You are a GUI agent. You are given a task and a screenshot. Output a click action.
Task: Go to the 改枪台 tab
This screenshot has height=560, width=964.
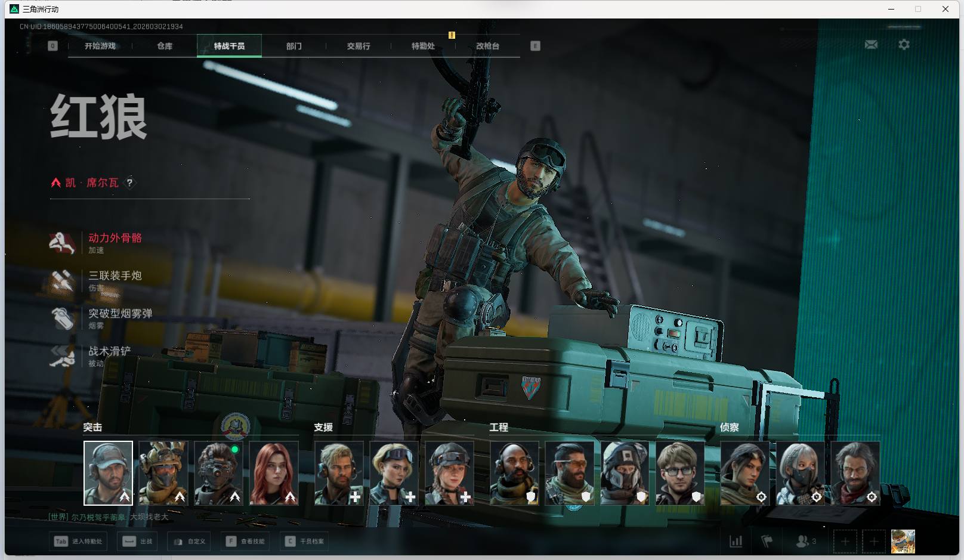pyautogui.click(x=487, y=46)
